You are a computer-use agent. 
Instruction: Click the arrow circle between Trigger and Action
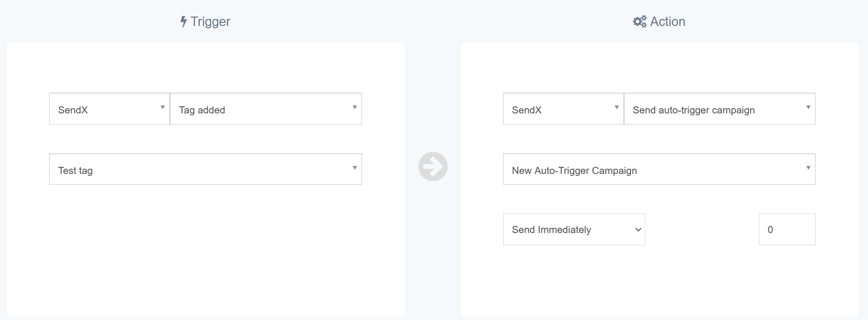coord(433,166)
